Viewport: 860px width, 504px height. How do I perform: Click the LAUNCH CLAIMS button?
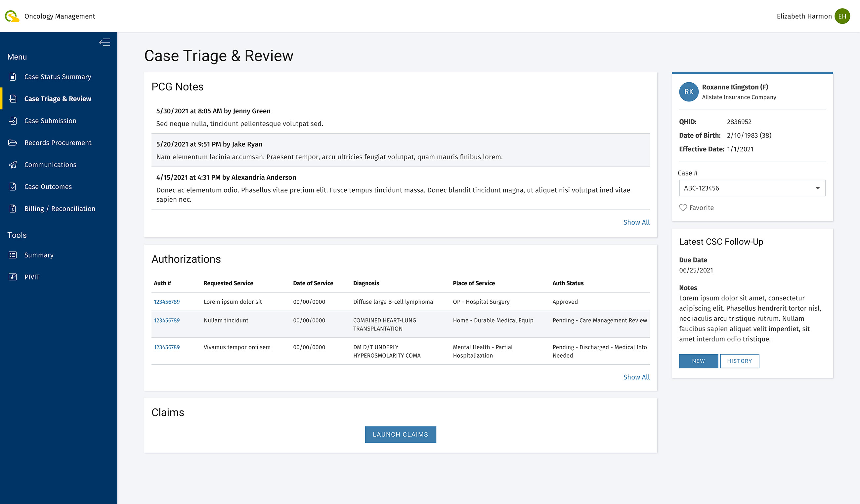pyautogui.click(x=400, y=435)
